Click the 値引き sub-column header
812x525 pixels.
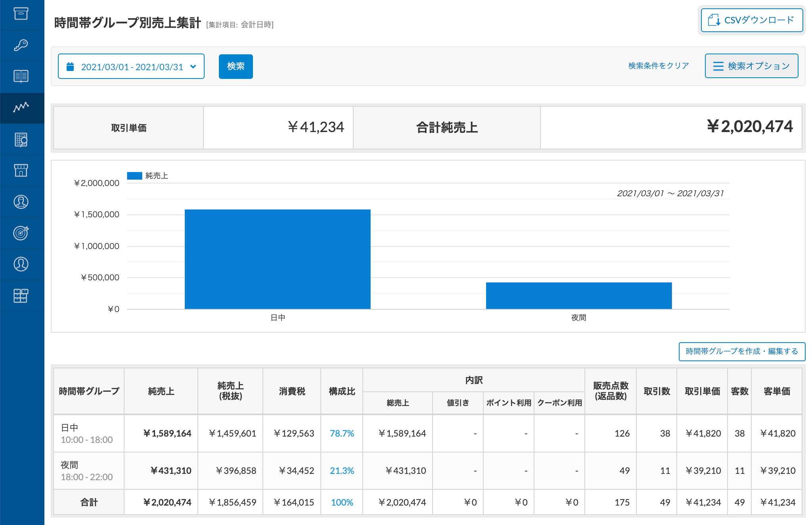[x=458, y=403]
